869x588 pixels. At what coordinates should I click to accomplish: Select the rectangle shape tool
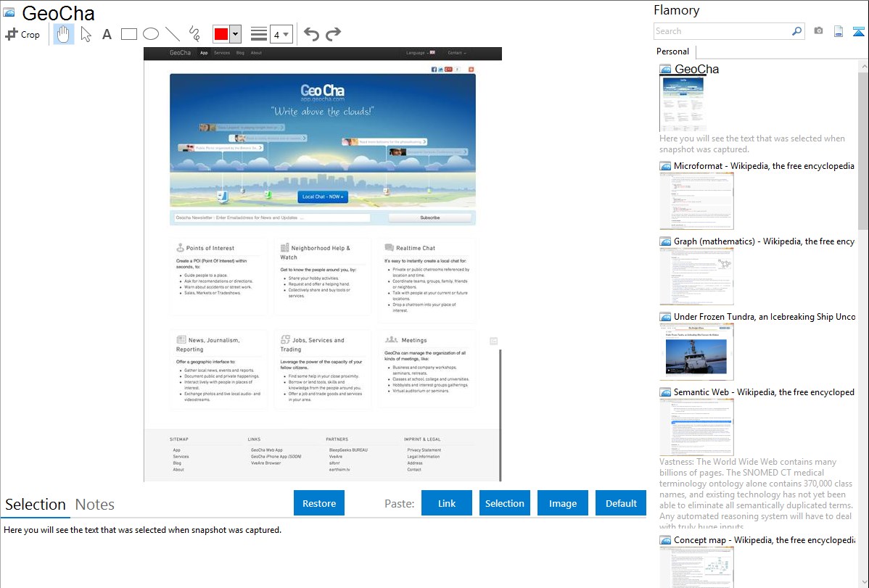pos(128,34)
